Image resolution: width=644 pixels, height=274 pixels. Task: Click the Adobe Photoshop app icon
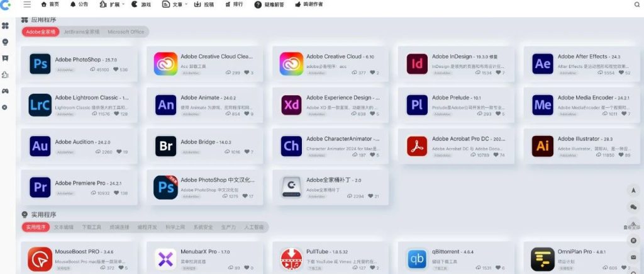40,64
